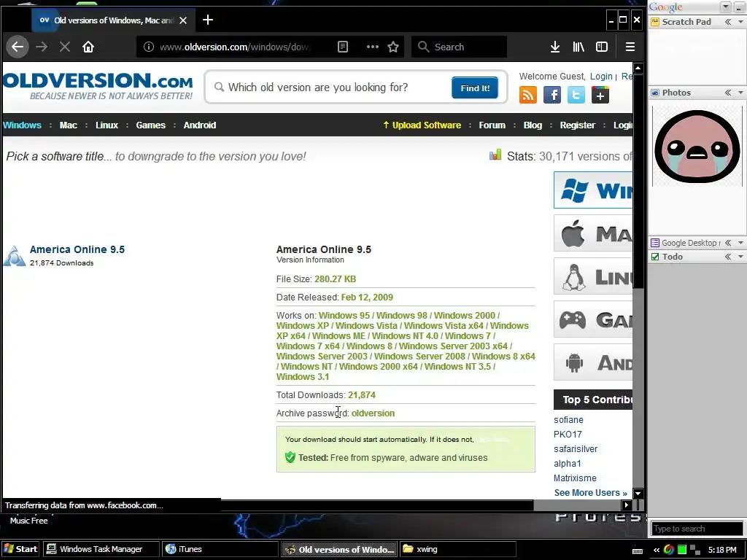Select the Android nav menu item
The width and height of the screenshot is (747, 560).
(200, 125)
